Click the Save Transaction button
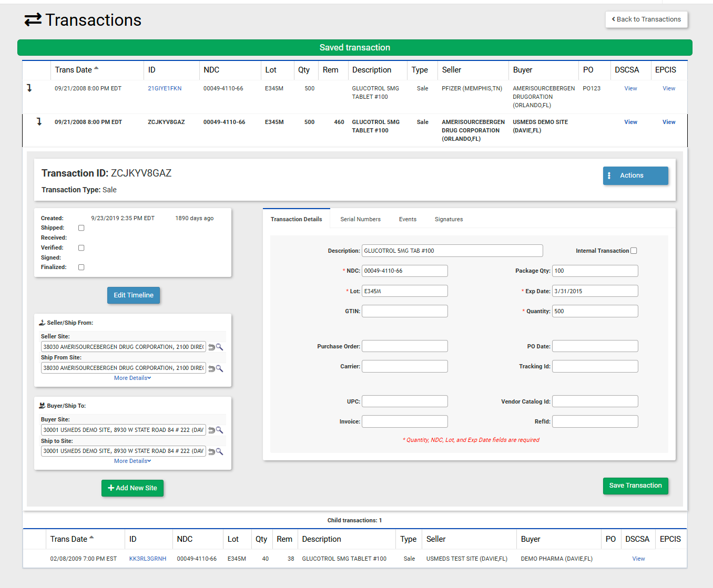Viewport: 713px width, 588px height. (x=635, y=486)
